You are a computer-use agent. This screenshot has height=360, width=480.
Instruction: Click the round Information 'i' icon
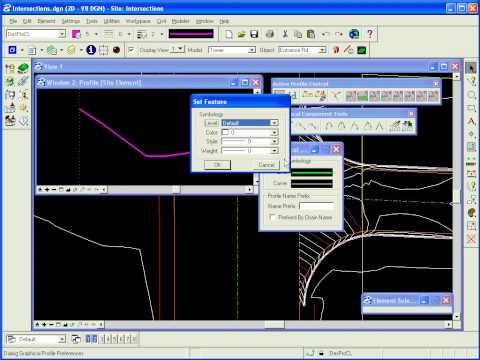click(91, 50)
